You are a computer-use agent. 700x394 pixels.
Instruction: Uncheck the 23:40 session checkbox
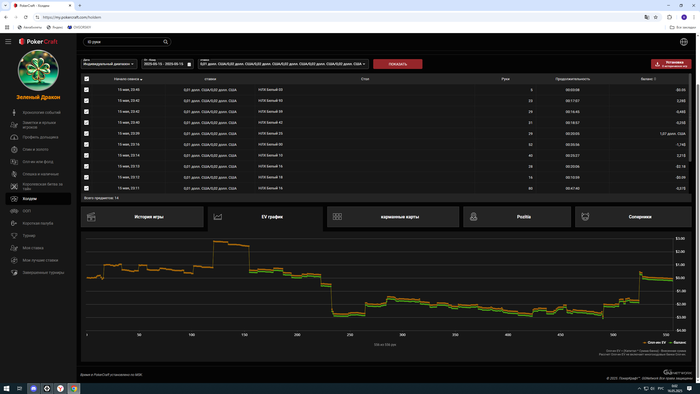[x=87, y=123]
